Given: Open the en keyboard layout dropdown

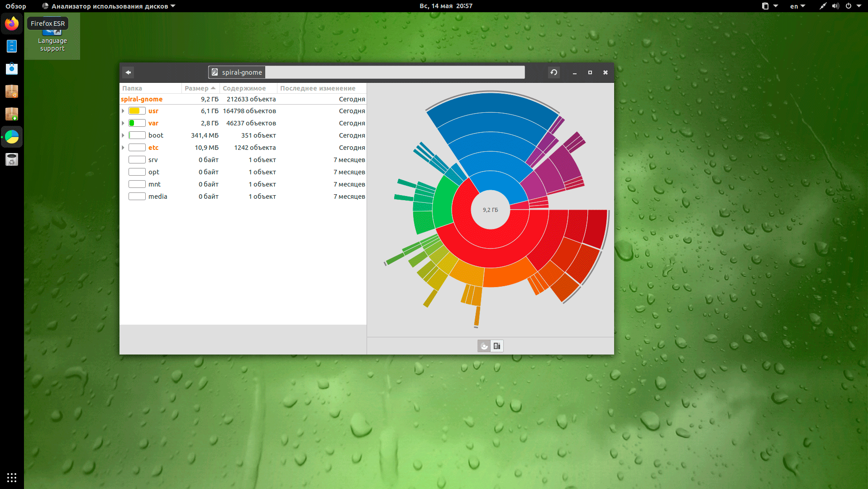Looking at the screenshot, I should pos(797,6).
